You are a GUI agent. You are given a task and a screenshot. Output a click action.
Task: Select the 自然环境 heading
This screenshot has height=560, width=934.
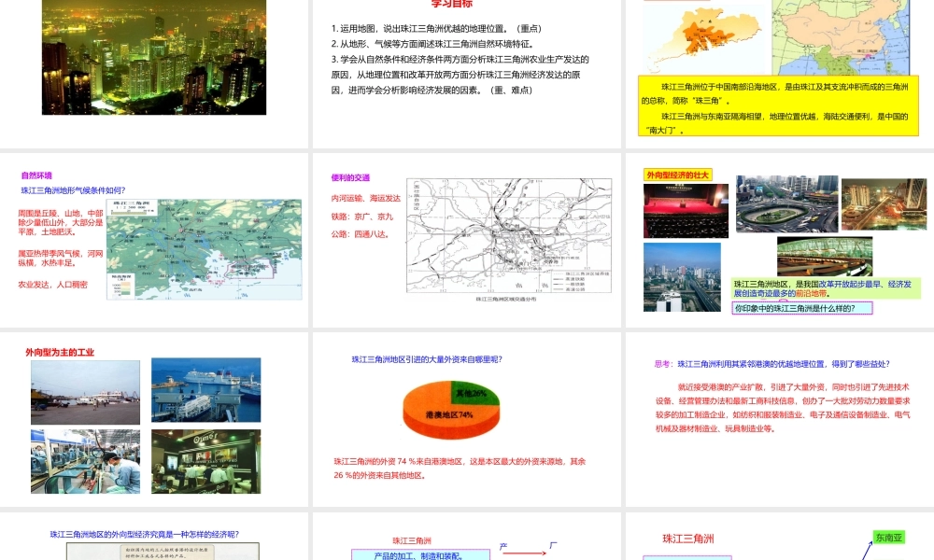tap(36, 175)
